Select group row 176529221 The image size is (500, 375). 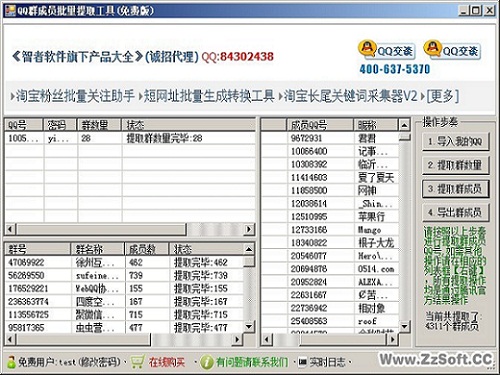(x=124, y=288)
